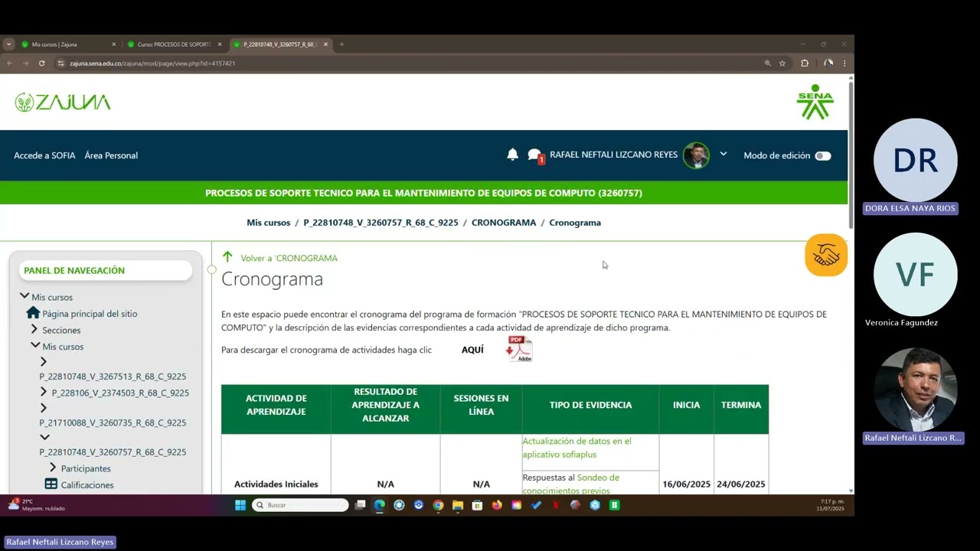Expand the Secciones tree node
The image size is (980, 551).
pyautogui.click(x=34, y=329)
